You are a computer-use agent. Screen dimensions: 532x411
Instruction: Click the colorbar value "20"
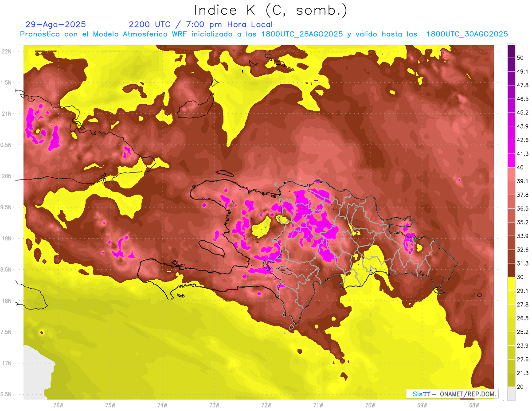(520, 387)
